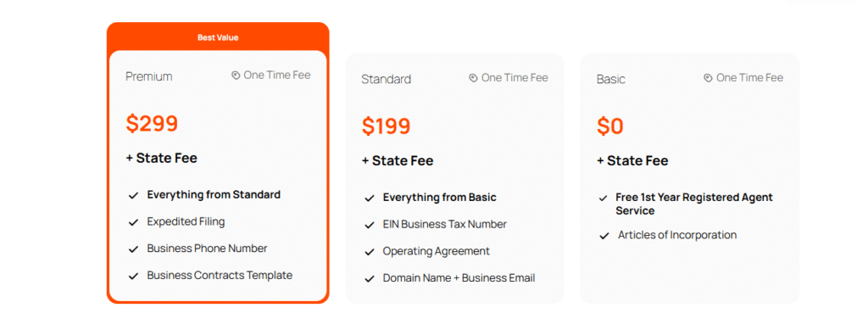Click the $199 Standard price

click(x=387, y=126)
